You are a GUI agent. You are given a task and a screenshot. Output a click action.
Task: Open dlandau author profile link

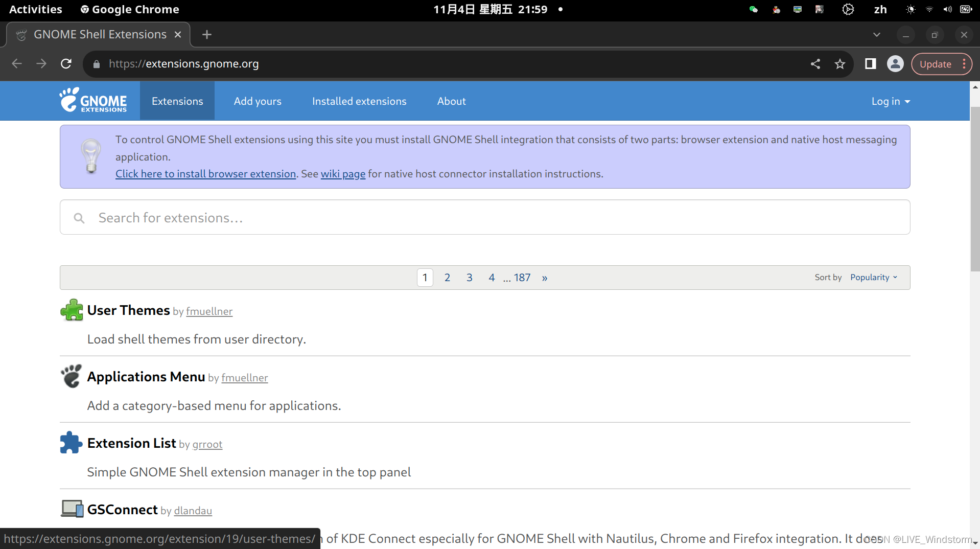(x=193, y=511)
